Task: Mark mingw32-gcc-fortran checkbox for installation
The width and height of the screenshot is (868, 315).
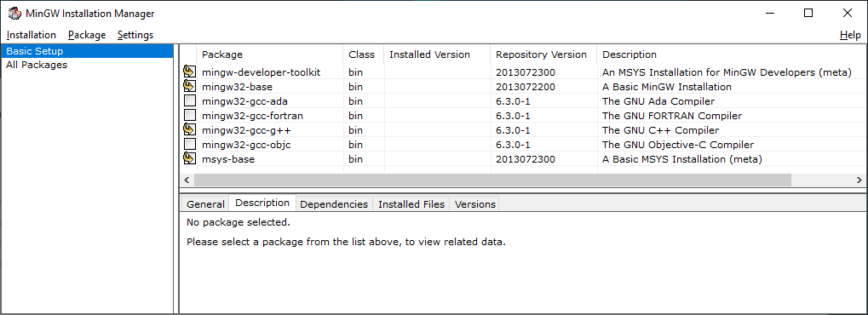Action: click(x=189, y=115)
